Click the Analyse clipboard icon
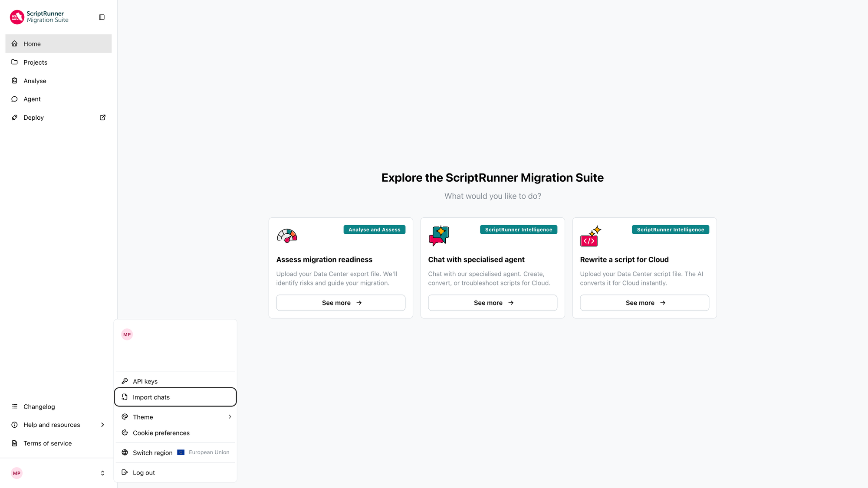The width and height of the screenshot is (868, 488). click(x=15, y=81)
